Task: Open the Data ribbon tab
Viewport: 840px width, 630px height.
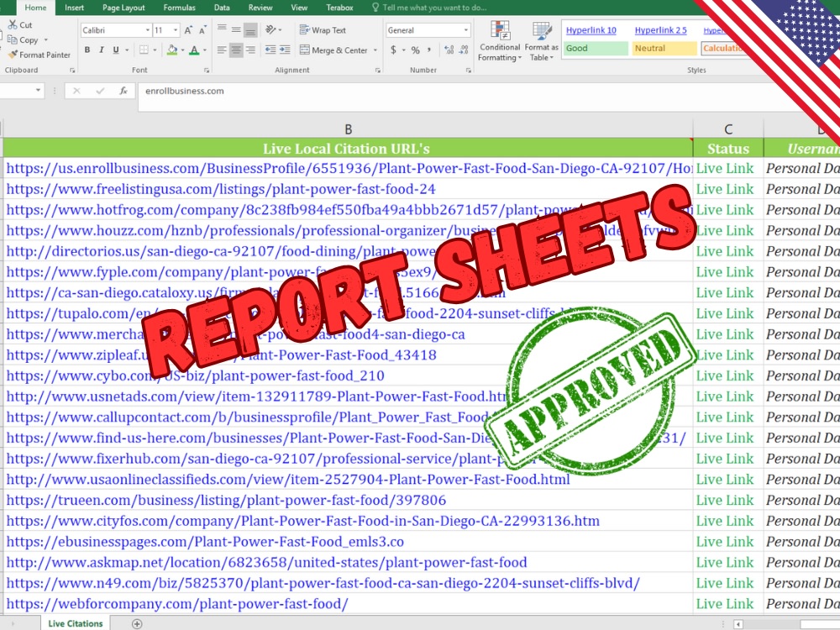Action: click(222, 8)
